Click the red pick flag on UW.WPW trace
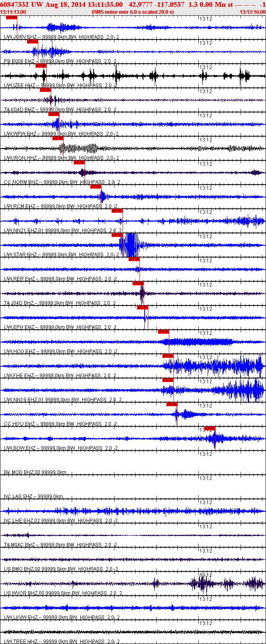266x644 pixels. [54, 114]
